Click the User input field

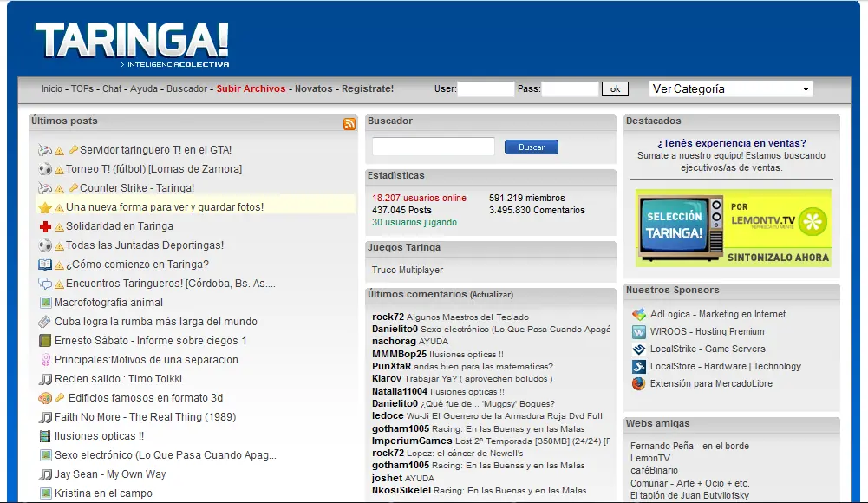486,89
